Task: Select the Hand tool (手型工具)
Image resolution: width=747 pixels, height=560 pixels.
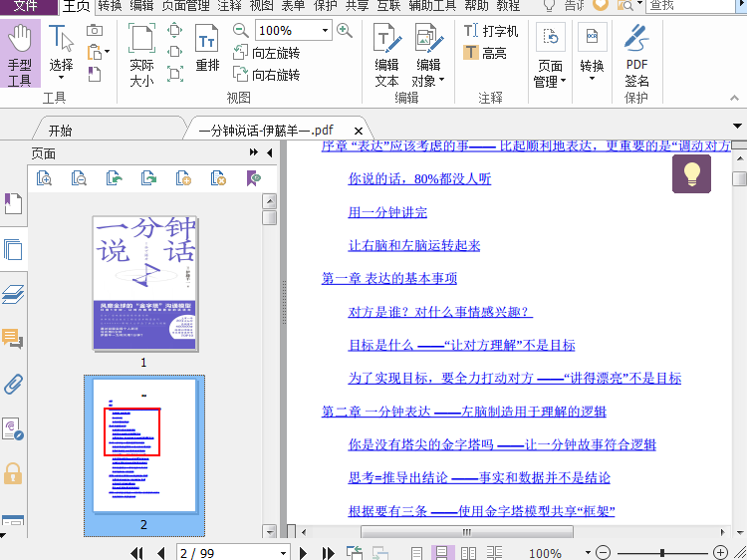Action: 20,54
